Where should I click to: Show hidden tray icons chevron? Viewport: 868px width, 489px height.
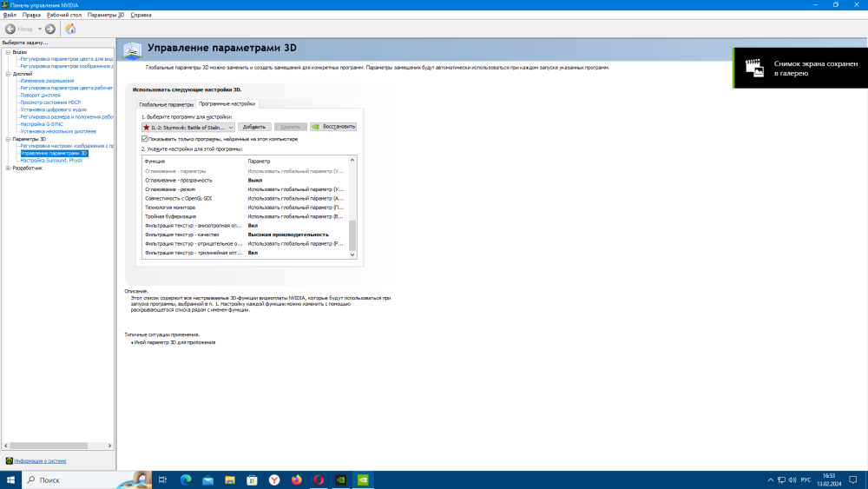(770, 480)
